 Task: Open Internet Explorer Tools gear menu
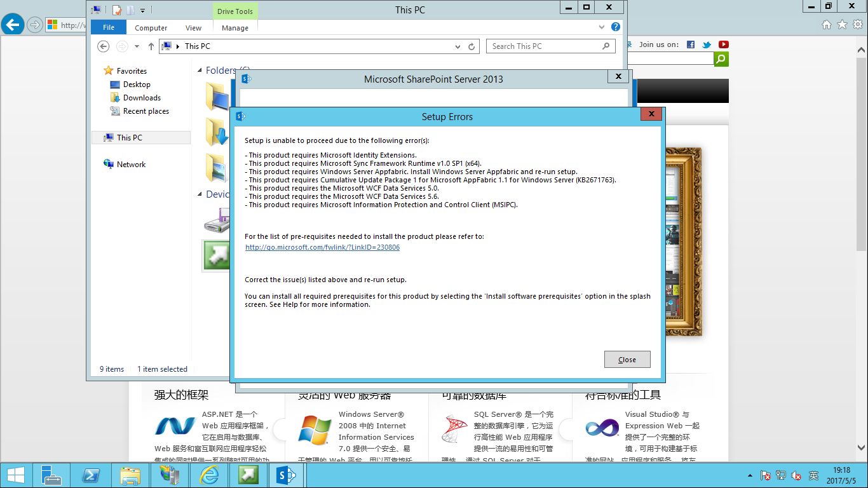point(857,25)
